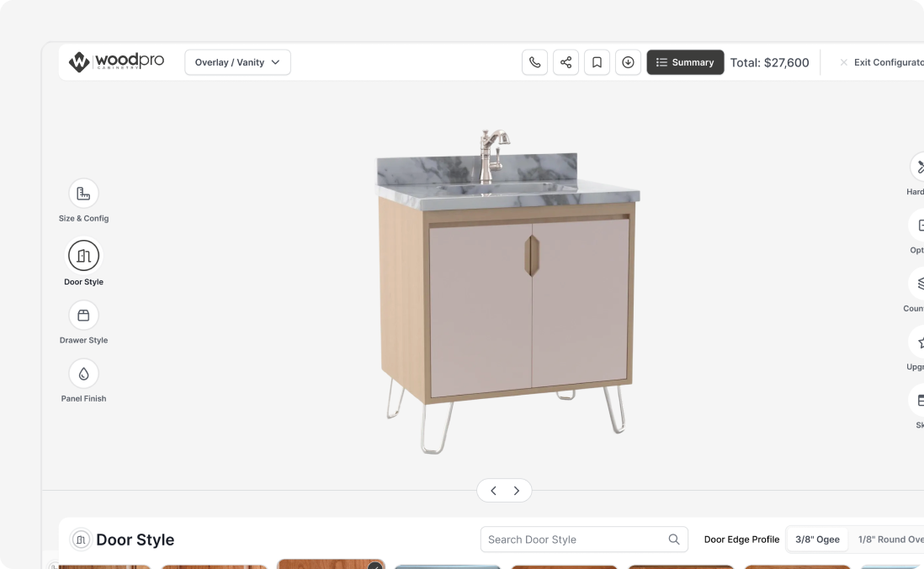The image size is (924, 569).
Task: Go to previous view arrow
Action: [x=494, y=491]
